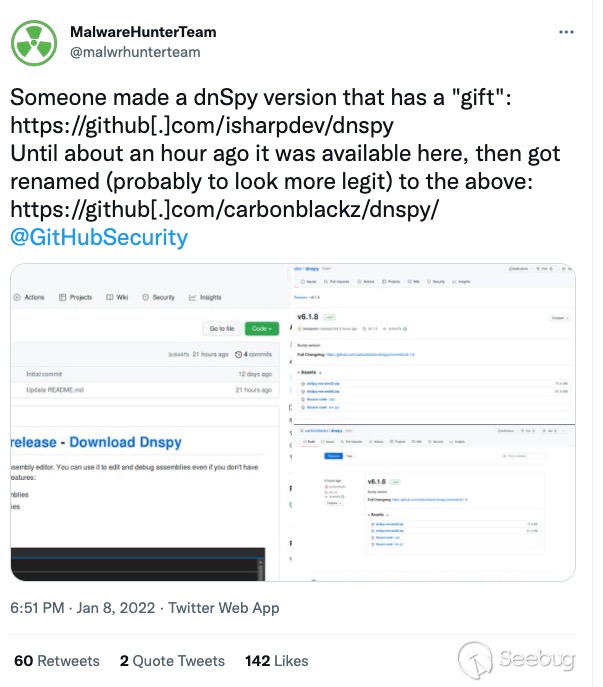Click the Wiki book icon in repo nav

click(109, 297)
